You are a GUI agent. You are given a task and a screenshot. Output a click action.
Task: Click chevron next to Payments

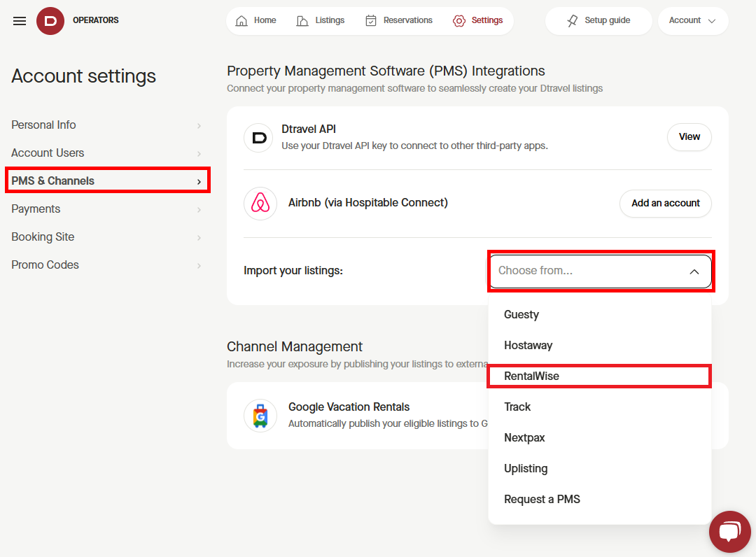[x=199, y=210]
